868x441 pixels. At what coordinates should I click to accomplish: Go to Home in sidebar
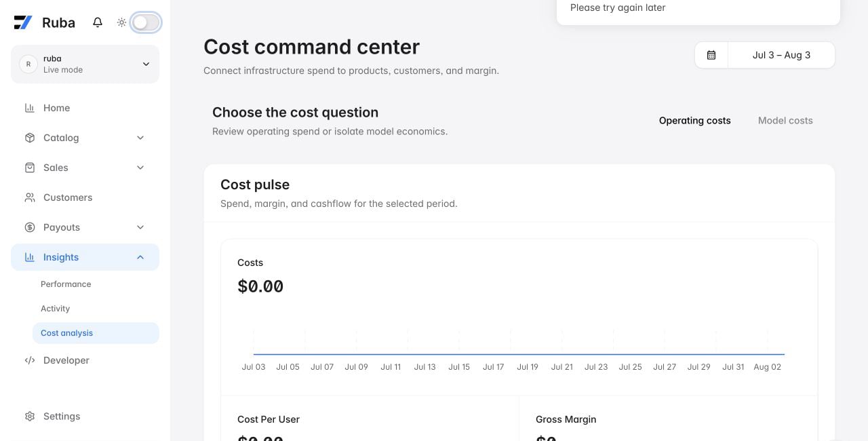click(x=85, y=108)
